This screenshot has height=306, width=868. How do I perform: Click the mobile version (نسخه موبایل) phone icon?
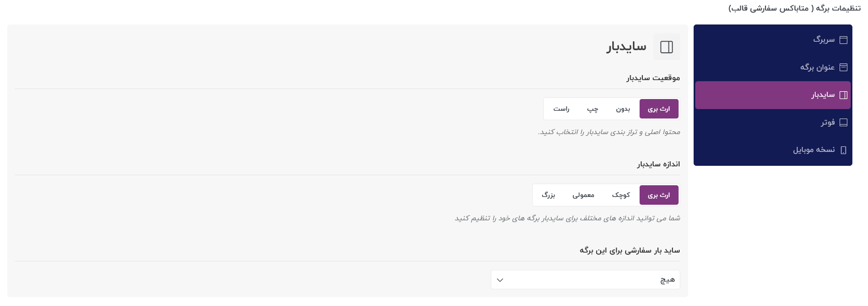tap(843, 150)
